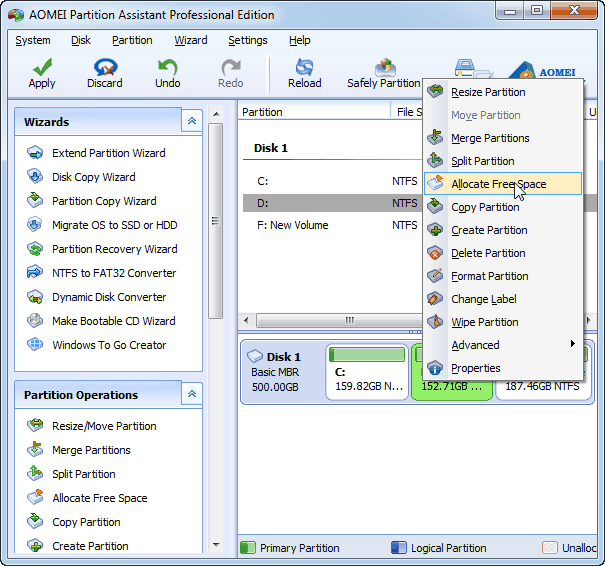Choose Wipe Partition in context menu
Image resolution: width=605 pixels, height=566 pixels.
pos(503,322)
